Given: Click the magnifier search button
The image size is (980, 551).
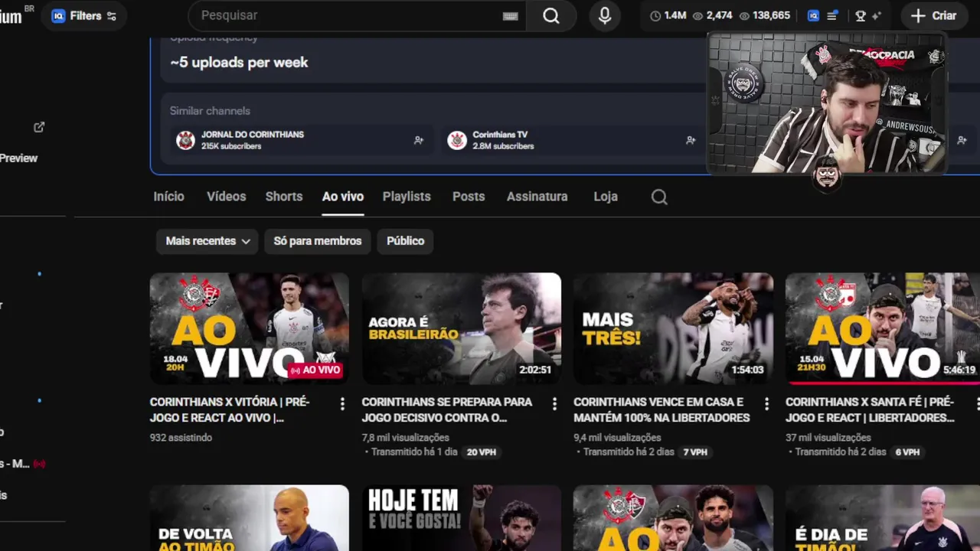Looking at the screenshot, I should (551, 15).
